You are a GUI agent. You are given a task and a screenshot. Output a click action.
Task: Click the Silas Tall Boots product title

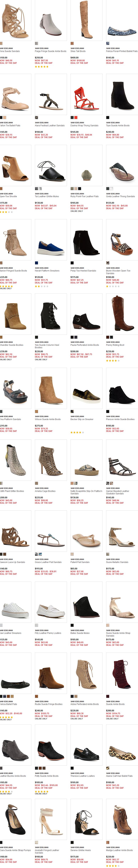pos(78,51)
